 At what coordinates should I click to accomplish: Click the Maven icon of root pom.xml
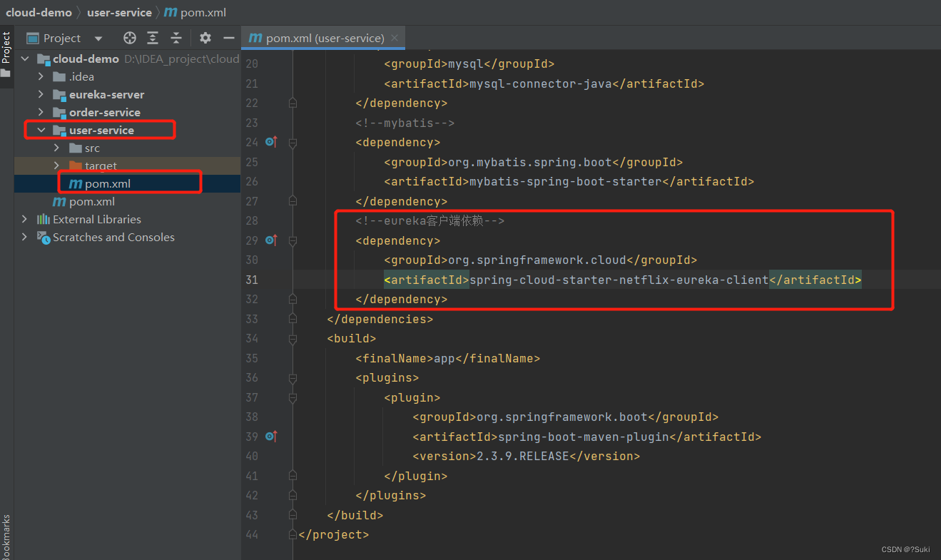[x=59, y=202]
